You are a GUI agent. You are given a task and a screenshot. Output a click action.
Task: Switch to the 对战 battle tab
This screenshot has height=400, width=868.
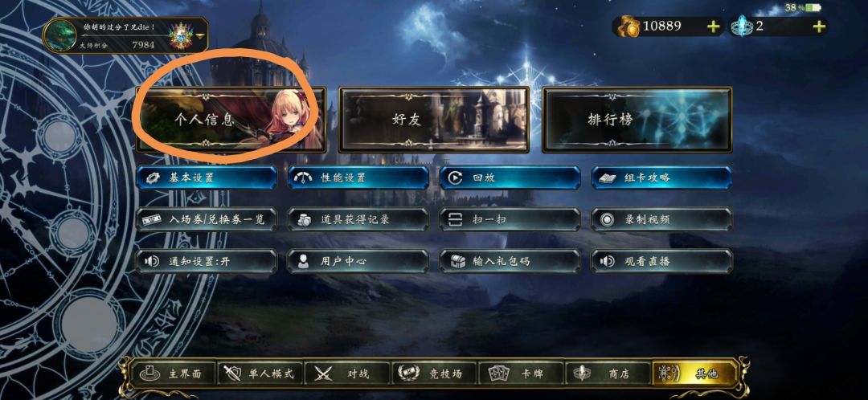click(346, 374)
